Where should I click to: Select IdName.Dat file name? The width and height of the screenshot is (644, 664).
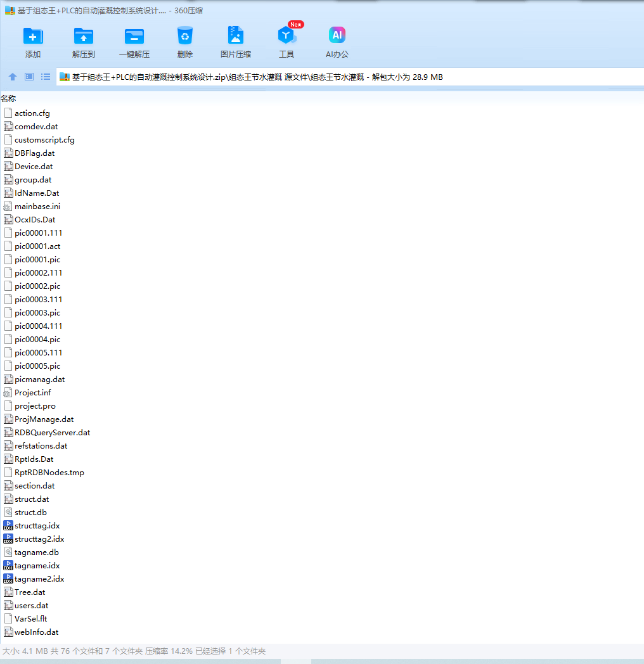[37, 193]
